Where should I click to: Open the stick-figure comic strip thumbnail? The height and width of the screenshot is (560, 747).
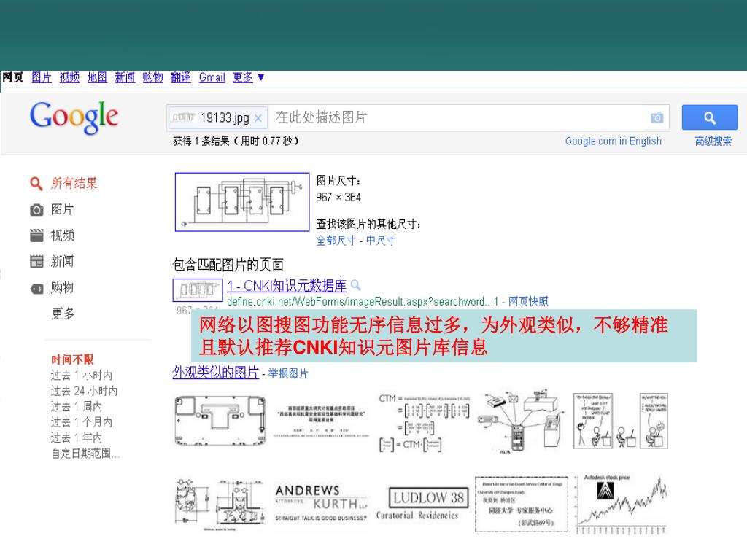click(620, 421)
